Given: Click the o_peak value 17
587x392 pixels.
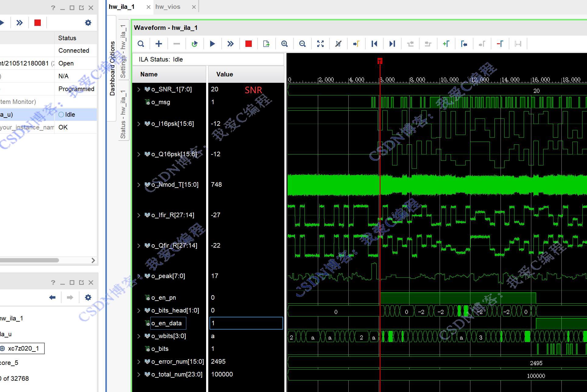Looking at the screenshot, I should pos(215,276).
